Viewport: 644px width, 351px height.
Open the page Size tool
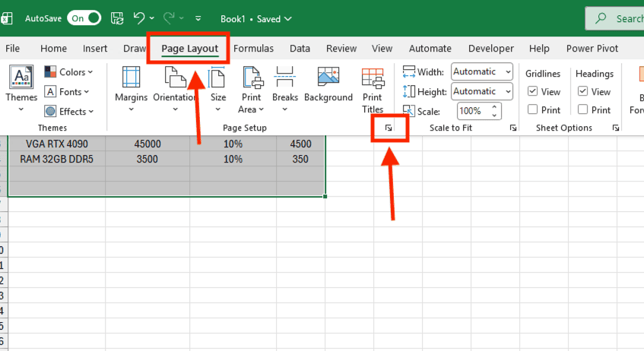(x=218, y=90)
